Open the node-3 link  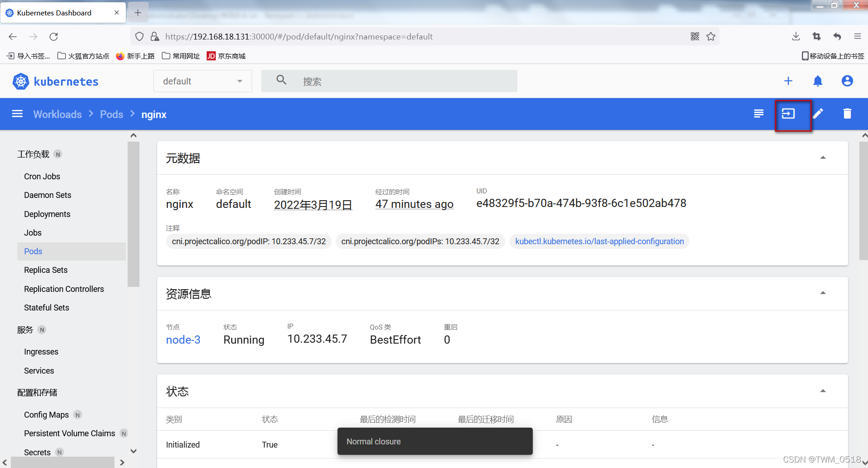183,340
